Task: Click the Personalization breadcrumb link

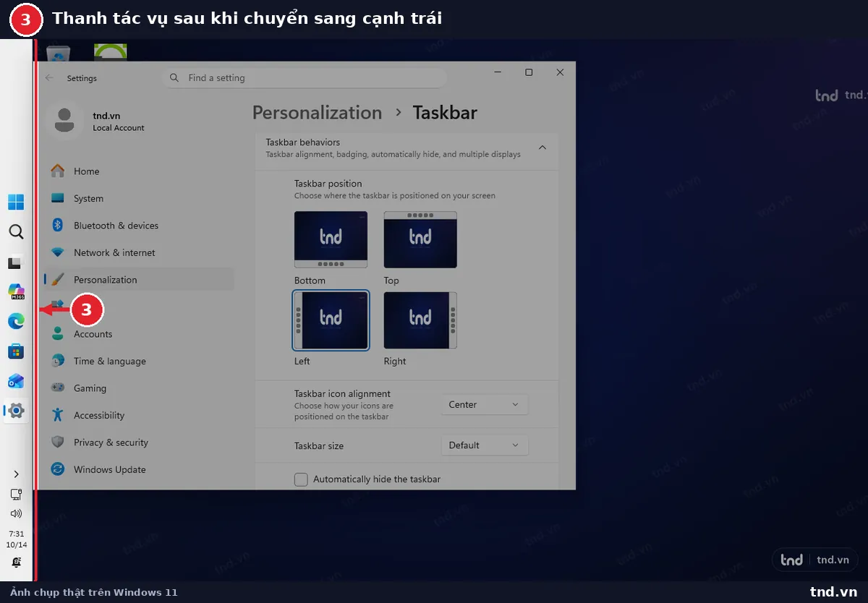Action: click(x=317, y=113)
